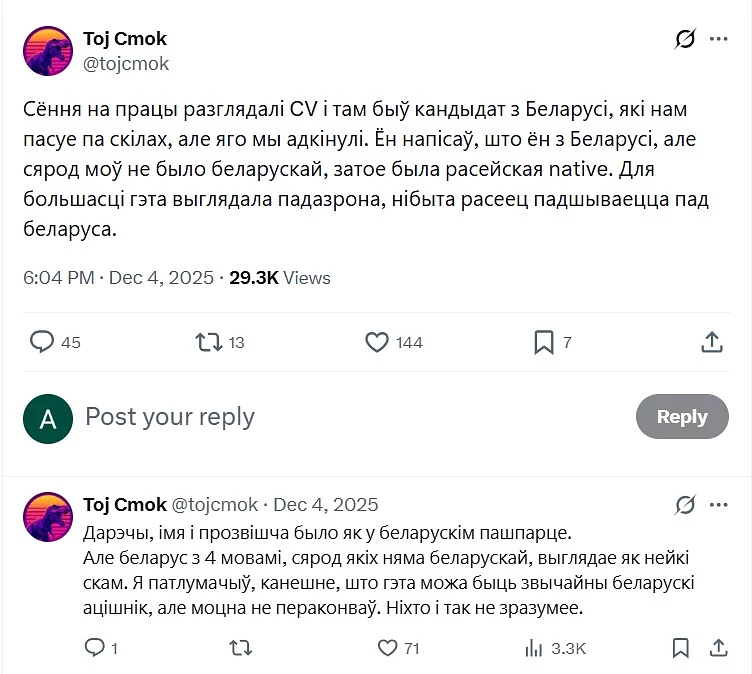Bookmark the main post with 7 bookmarks
The image size is (752, 674).
[x=544, y=342]
